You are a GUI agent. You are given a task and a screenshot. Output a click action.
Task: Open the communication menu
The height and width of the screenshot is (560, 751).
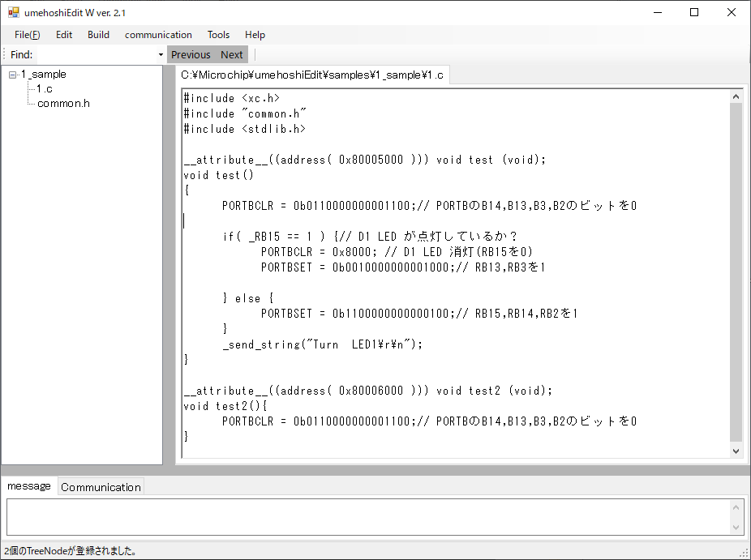point(158,35)
